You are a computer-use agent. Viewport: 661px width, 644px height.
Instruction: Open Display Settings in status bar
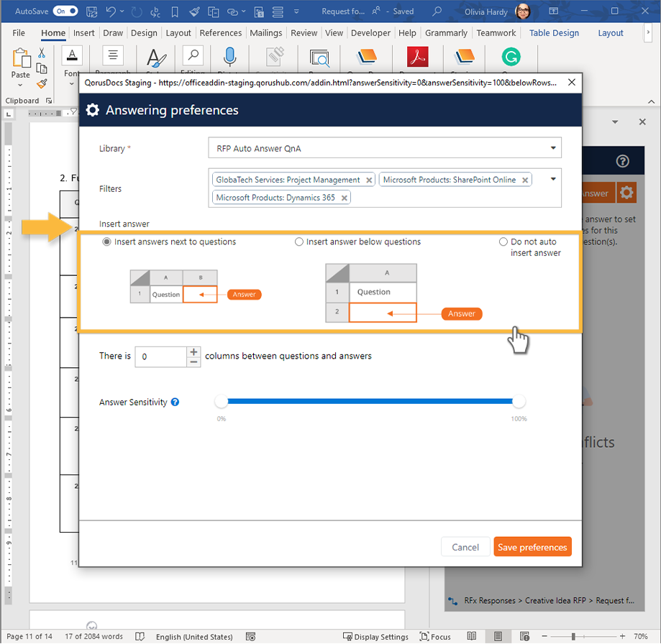click(x=375, y=637)
